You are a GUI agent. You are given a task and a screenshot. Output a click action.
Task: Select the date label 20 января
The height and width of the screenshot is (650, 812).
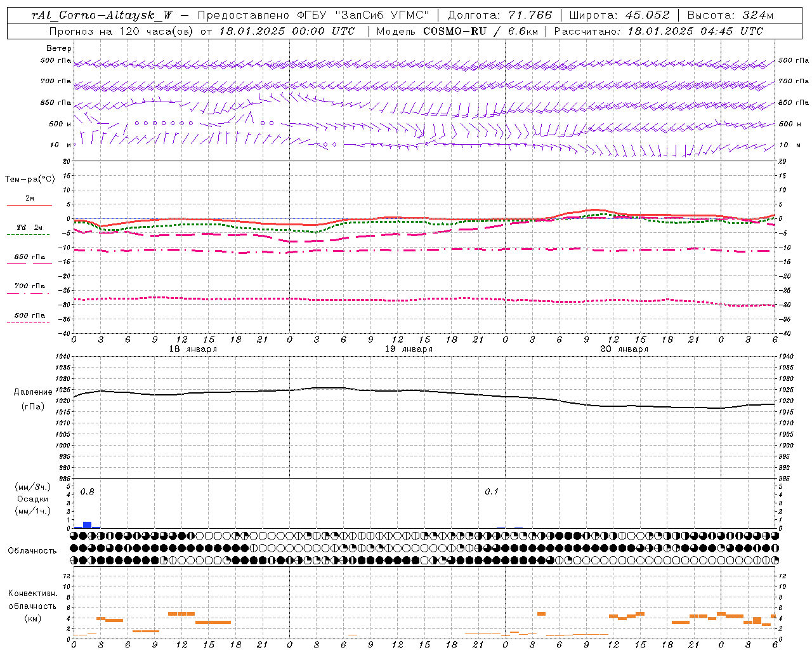[x=624, y=349]
